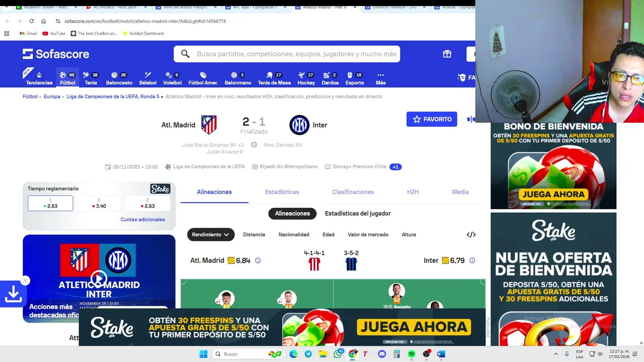Select the 2 away win odds 2.63
This screenshot has width=644, height=362.
(x=147, y=203)
